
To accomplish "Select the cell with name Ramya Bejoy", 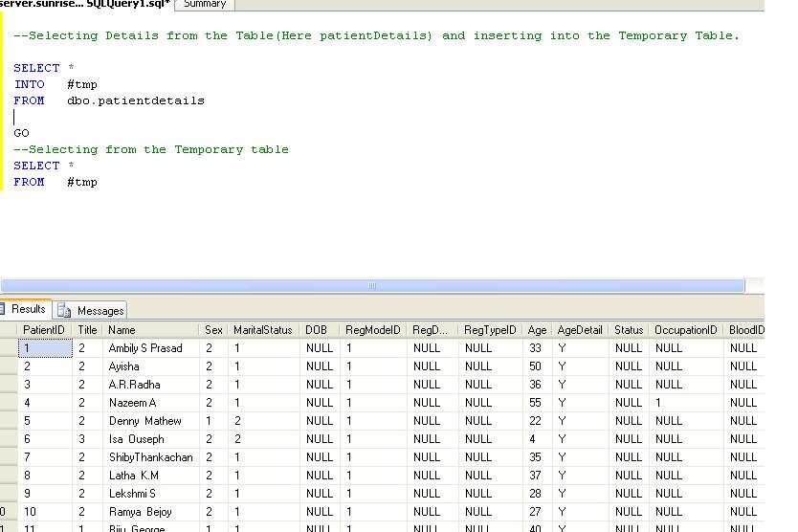I will 150,512.
